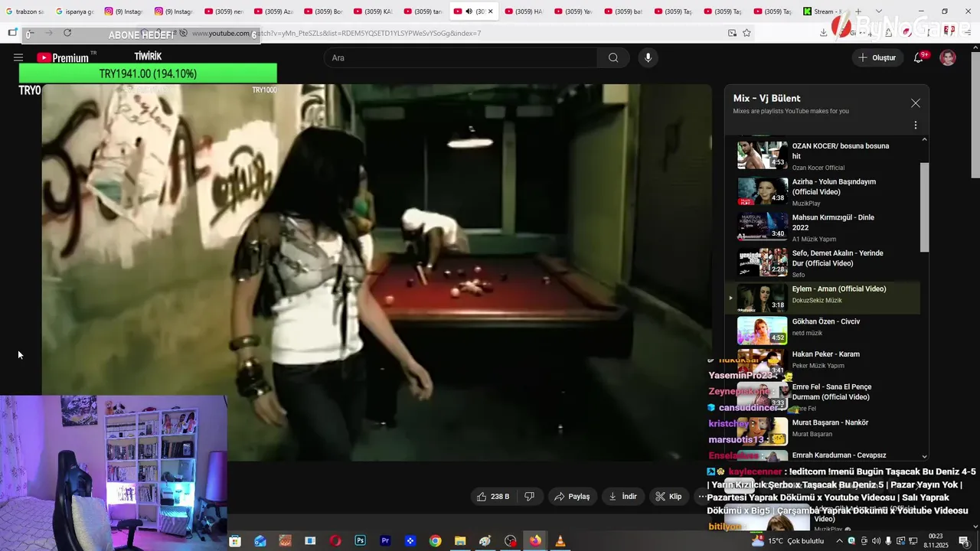Open File Explorer from the taskbar
Image resolution: width=980 pixels, height=551 pixels.
[460, 541]
